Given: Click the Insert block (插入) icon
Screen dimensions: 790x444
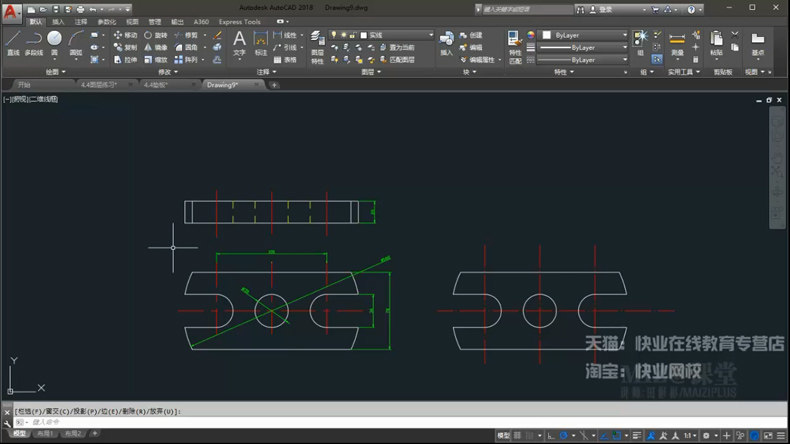Looking at the screenshot, I should [446, 42].
